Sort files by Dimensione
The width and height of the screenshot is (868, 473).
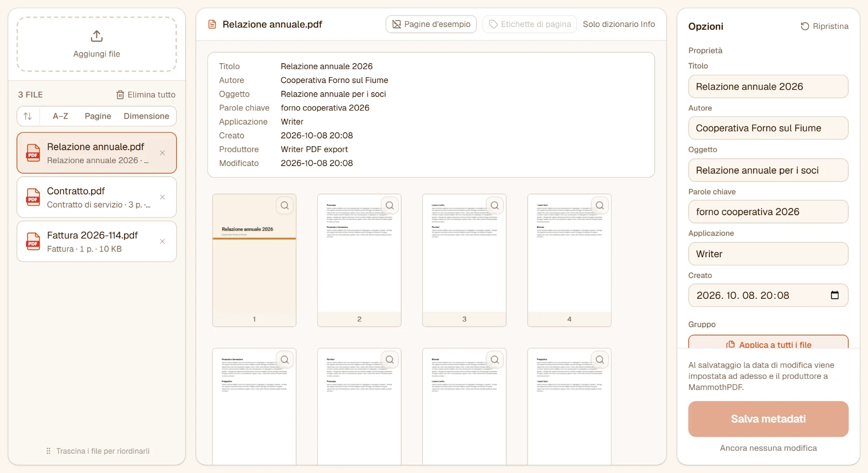tap(147, 116)
